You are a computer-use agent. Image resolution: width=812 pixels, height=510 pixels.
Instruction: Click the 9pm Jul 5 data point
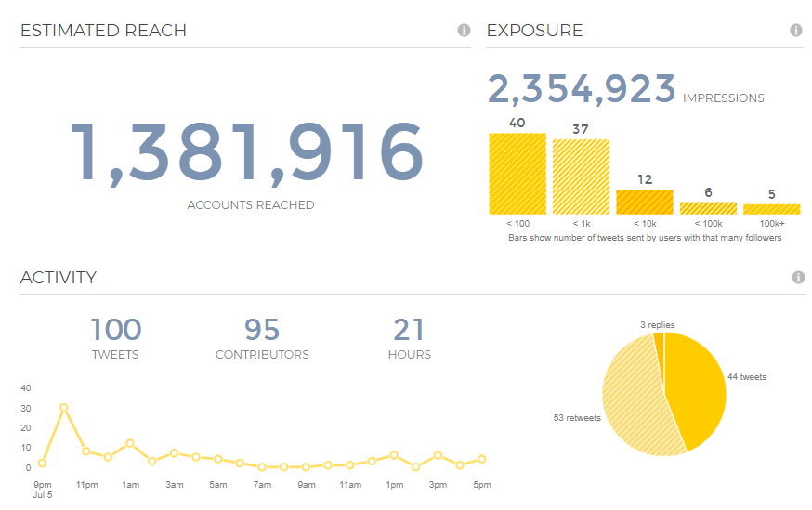coord(42,463)
